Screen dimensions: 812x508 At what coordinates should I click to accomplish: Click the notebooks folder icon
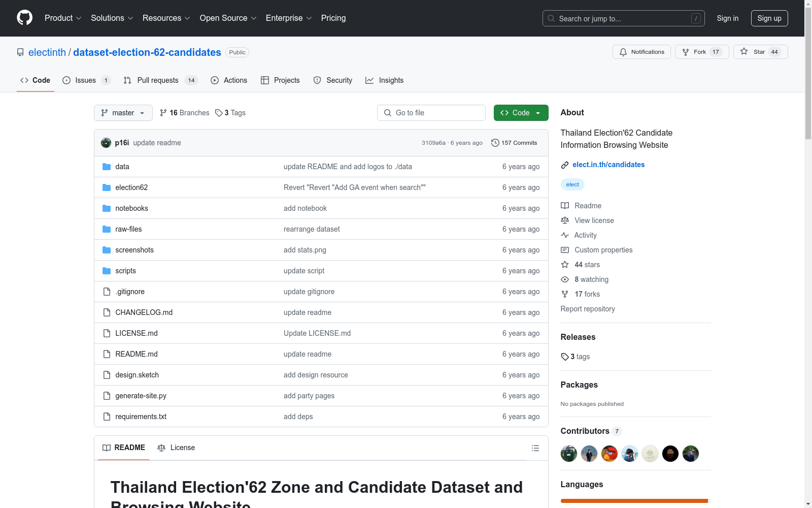click(x=107, y=208)
